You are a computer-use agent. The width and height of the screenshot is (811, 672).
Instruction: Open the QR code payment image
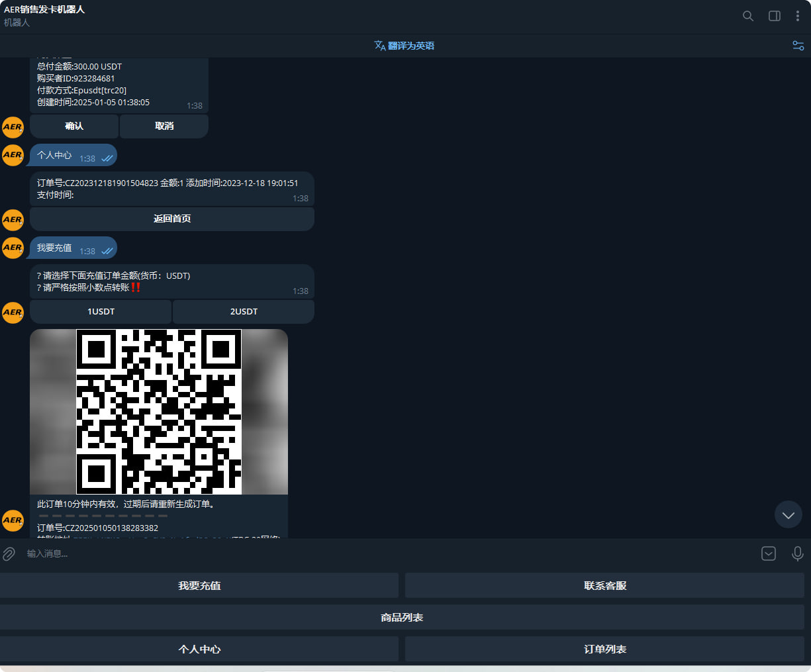pyautogui.click(x=159, y=412)
